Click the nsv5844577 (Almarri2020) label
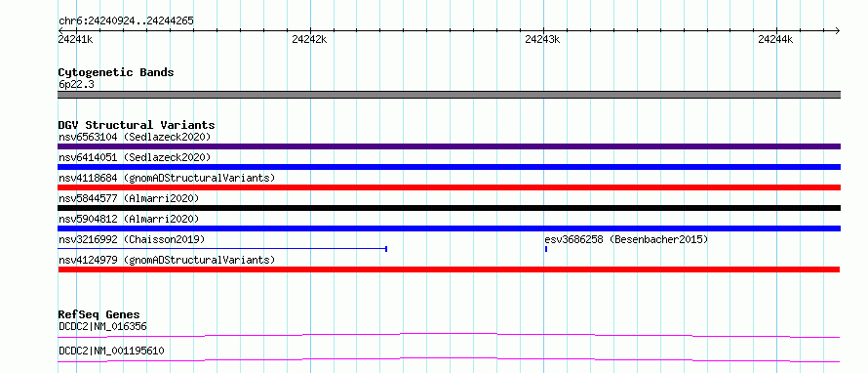This screenshot has width=868, height=373. 129,198
